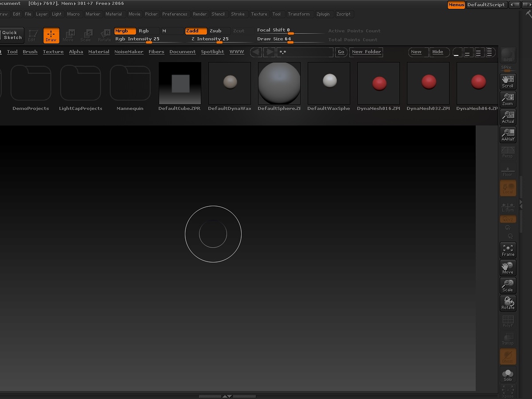The height and width of the screenshot is (399, 532).
Task: Click the Floor grid icon
Action: pos(508,170)
